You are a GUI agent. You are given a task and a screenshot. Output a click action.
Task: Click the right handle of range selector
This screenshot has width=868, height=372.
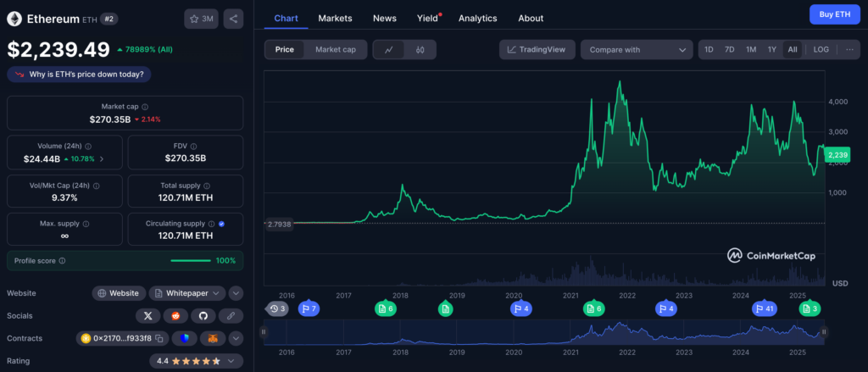824,332
